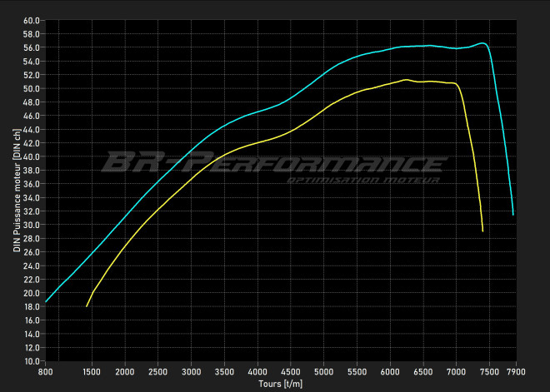Image resolution: width=550 pixels, height=392 pixels.
Task: Click the 4000 tick label on the x-axis
Action: coord(257,371)
